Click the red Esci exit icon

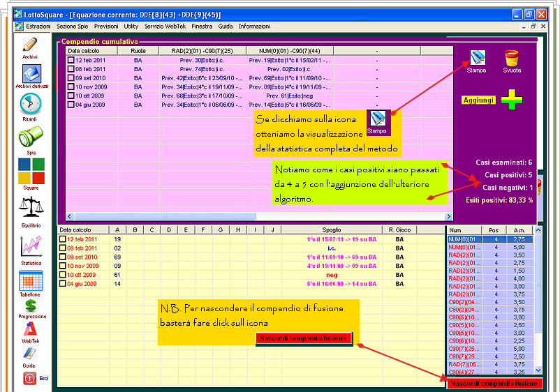[x=29, y=378]
